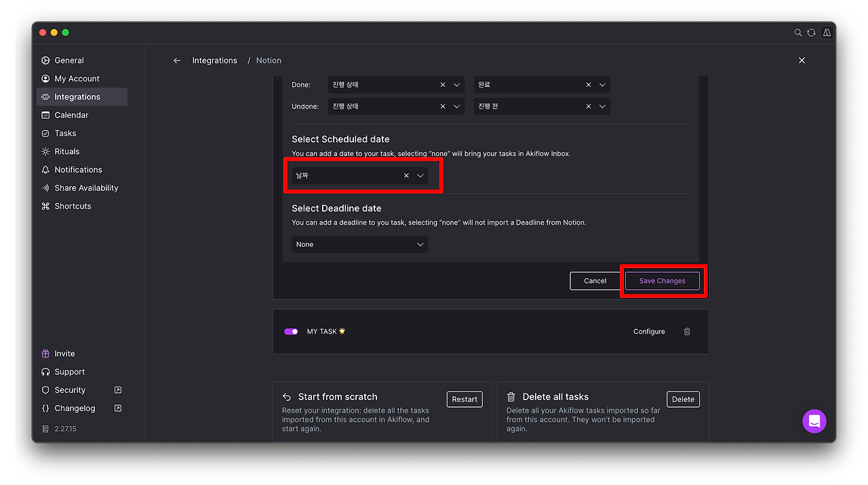This screenshot has height=485, width=868.
Task: Click the Shortcuts command icon
Action: click(45, 206)
